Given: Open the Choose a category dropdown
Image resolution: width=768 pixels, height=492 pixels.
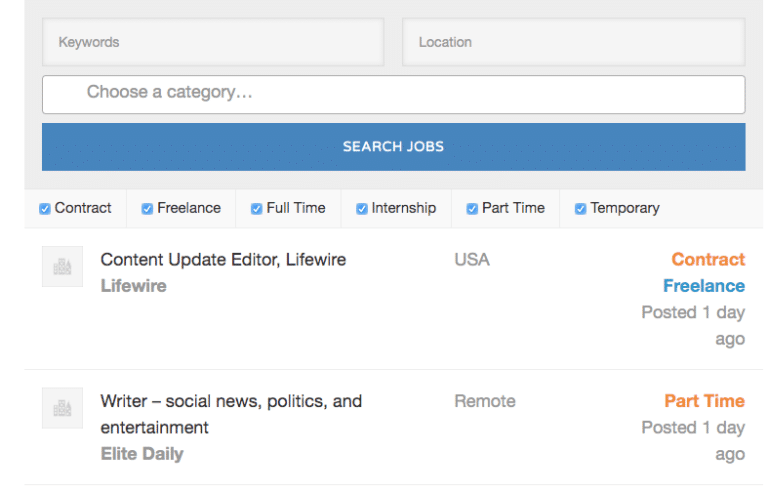Looking at the screenshot, I should coord(393,94).
